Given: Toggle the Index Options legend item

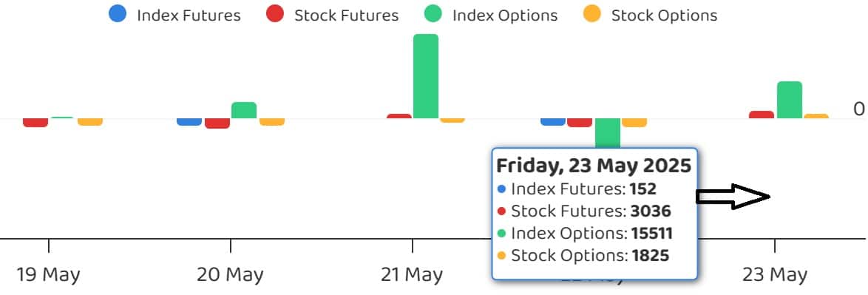Looking at the screenshot, I should click(x=491, y=14).
